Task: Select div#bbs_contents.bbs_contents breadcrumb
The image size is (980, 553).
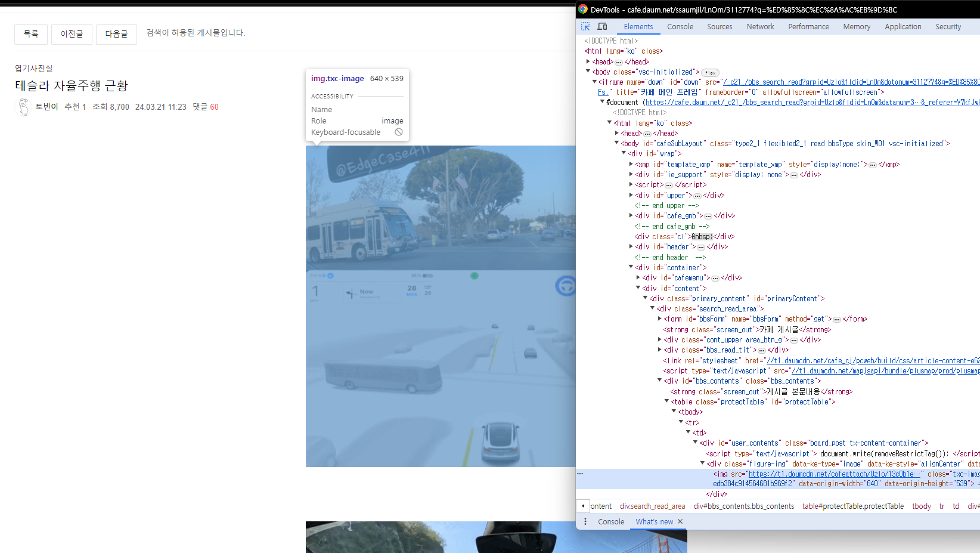Action: point(743,506)
